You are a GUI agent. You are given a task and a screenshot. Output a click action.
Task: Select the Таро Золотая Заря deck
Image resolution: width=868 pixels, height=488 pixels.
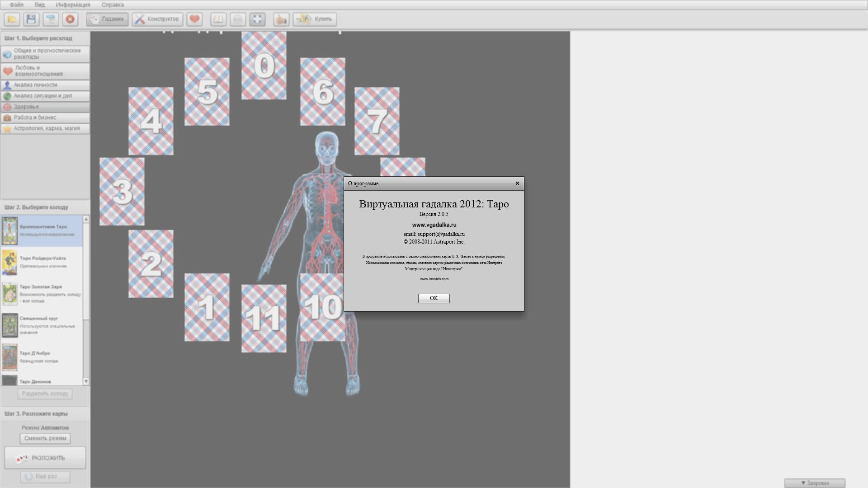42,294
